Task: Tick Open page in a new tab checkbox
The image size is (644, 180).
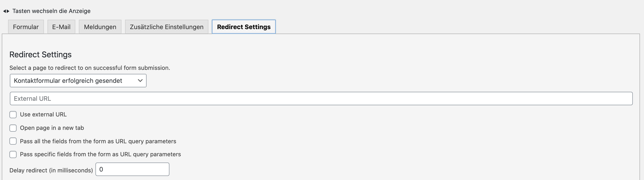Action: [13, 128]
